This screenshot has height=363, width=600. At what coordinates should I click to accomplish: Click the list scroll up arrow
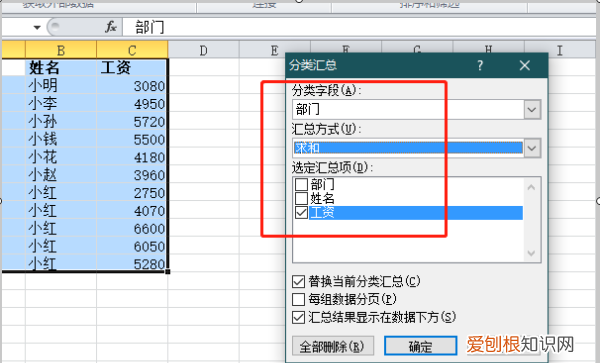pos(531,187)
